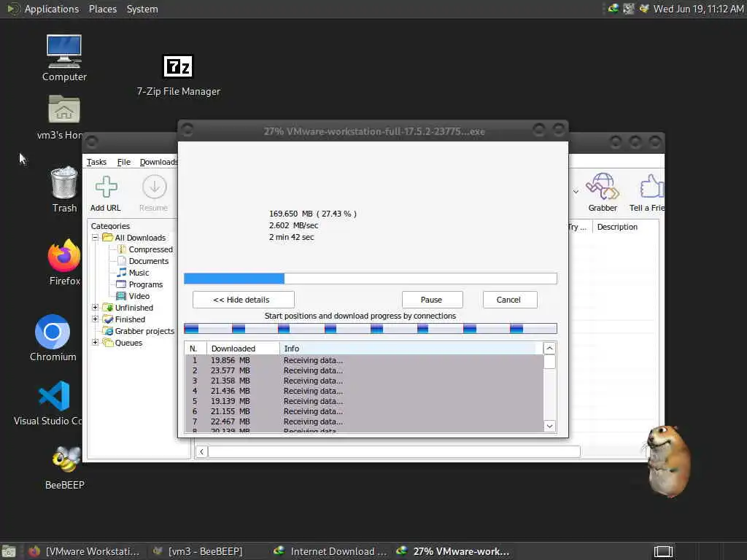Viewport: 747px width, 560px height.
Task: Open the Computer desktop icon
Action: click(x=64, y=58)
